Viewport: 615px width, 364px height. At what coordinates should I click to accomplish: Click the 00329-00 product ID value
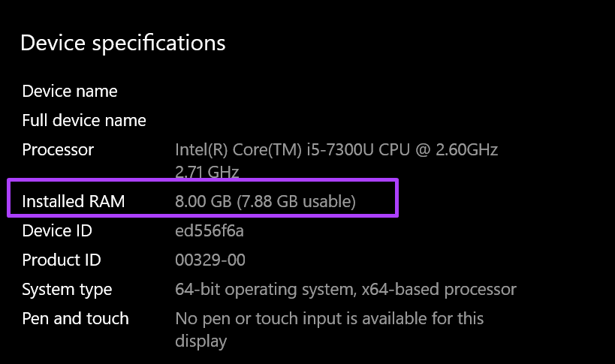pyautogui.click(x=210, y=260)
